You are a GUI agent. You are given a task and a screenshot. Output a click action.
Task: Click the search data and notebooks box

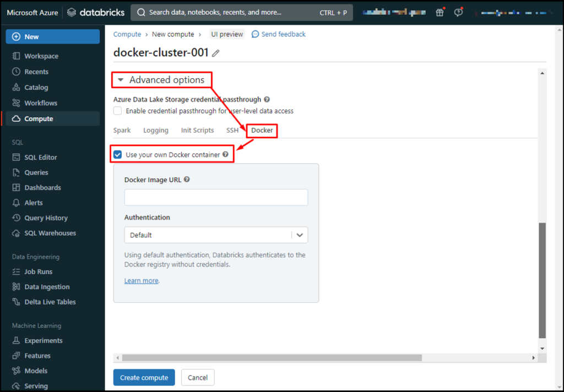click(242, 13)
